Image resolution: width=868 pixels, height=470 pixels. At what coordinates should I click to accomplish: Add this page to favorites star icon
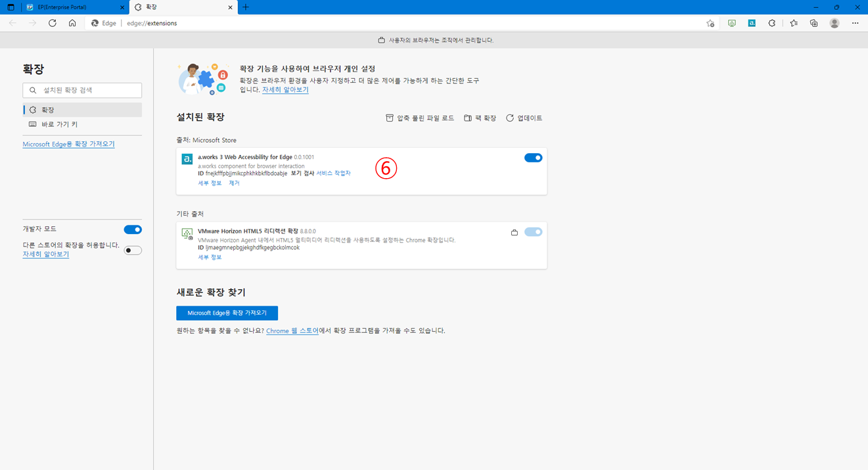pyautogui.click(x=710, y=23)
